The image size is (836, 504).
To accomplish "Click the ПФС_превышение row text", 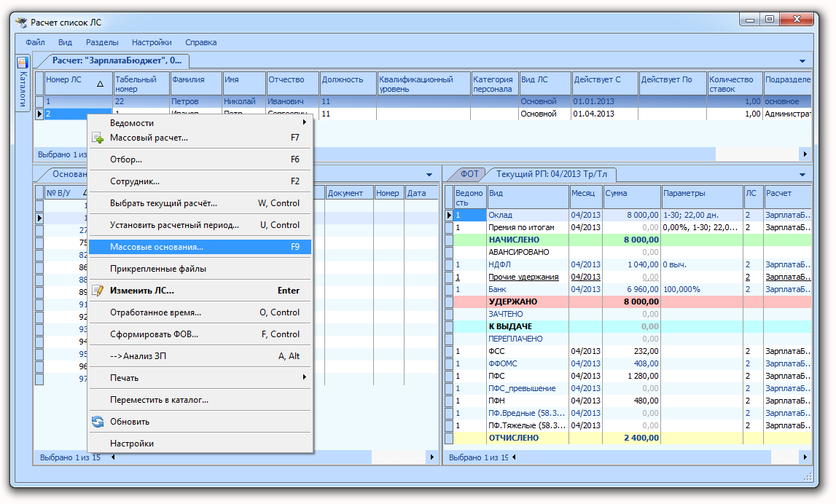I will (x=522, y=388).
